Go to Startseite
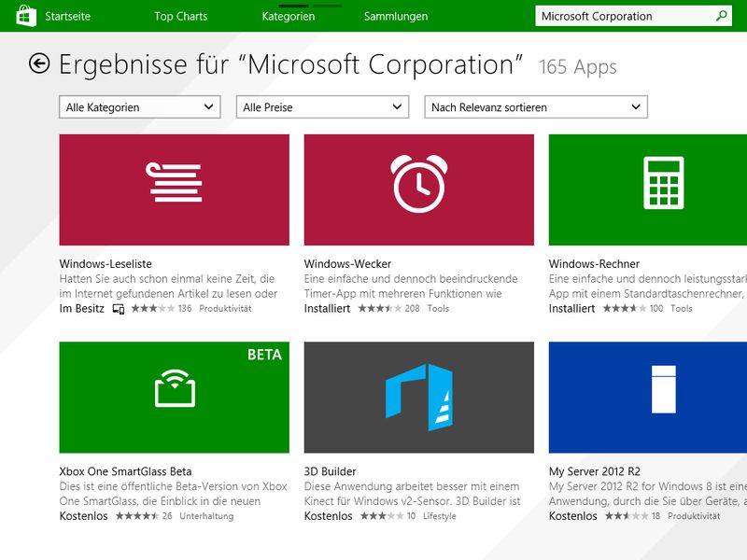 coord(67,16)
